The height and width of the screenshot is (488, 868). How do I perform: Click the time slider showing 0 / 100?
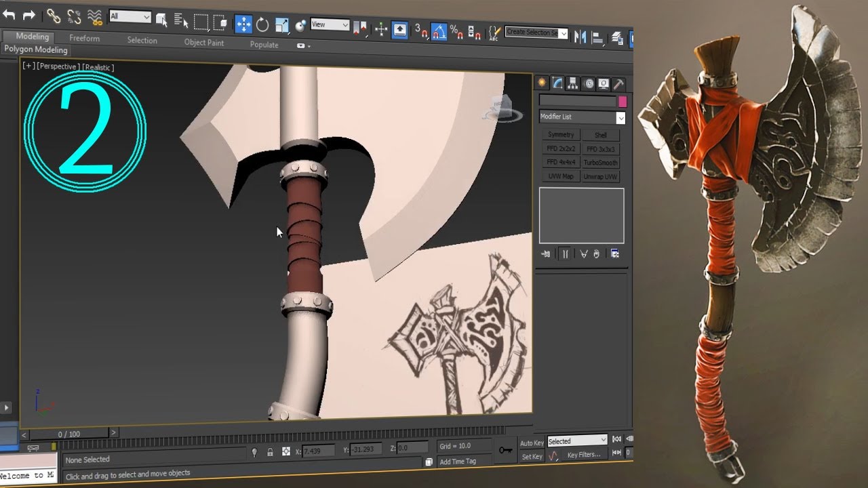(x=69, y=434)
